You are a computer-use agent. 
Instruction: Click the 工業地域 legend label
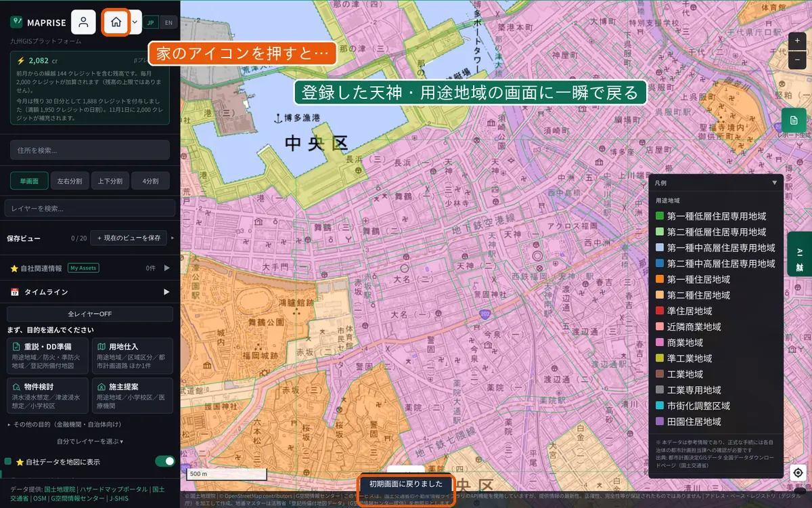click(x=685, y=374)
